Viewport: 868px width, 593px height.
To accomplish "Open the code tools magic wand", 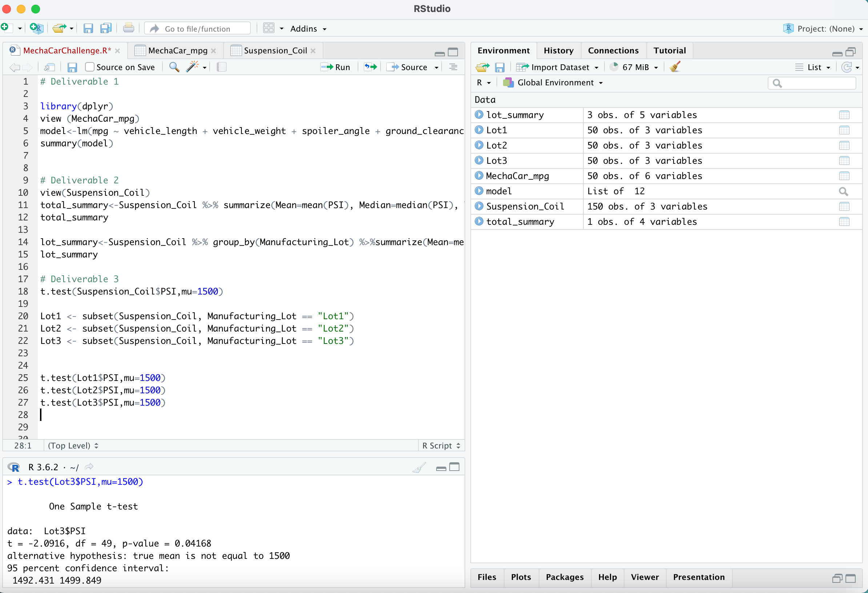I will pyautogui.click(x=193, y=67).
